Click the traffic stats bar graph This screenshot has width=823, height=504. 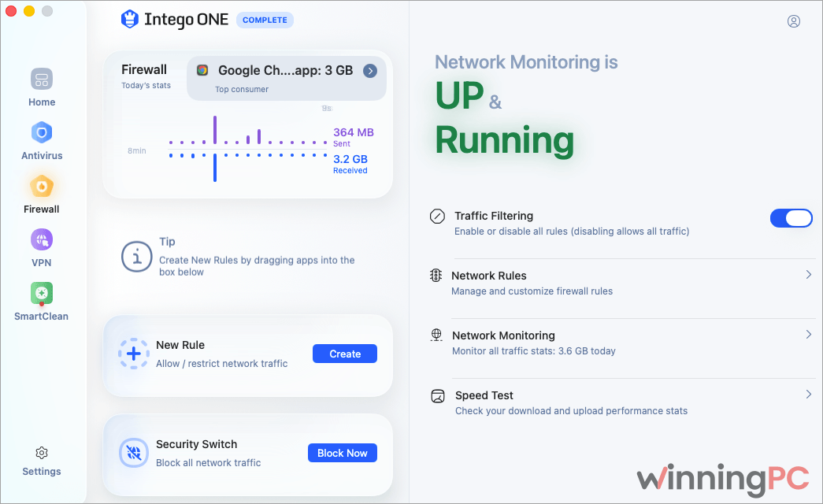point(248,149)
